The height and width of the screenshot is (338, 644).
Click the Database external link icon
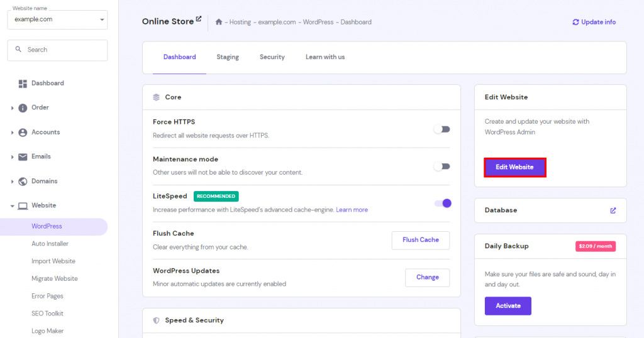click(613, 210)
